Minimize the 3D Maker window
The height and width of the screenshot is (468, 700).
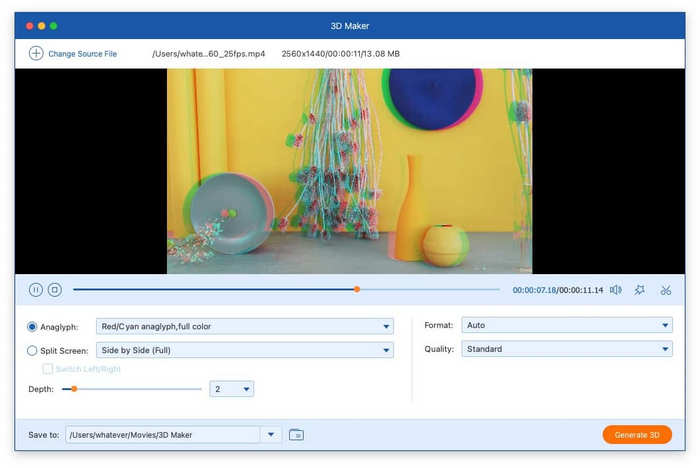point(42,26)
